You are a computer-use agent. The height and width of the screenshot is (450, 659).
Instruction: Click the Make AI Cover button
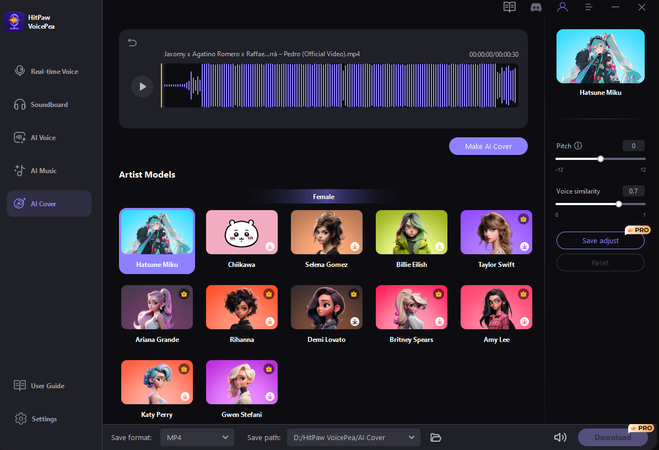[x=488, y=146]
